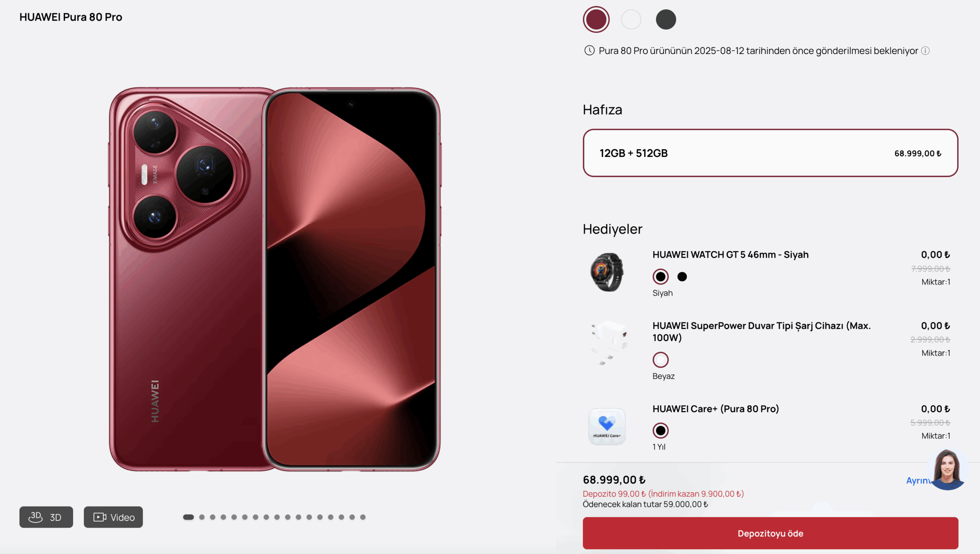Select the 1 Yıl Care+ option
The width and height of the screenshot is (980, 554).
660,431
